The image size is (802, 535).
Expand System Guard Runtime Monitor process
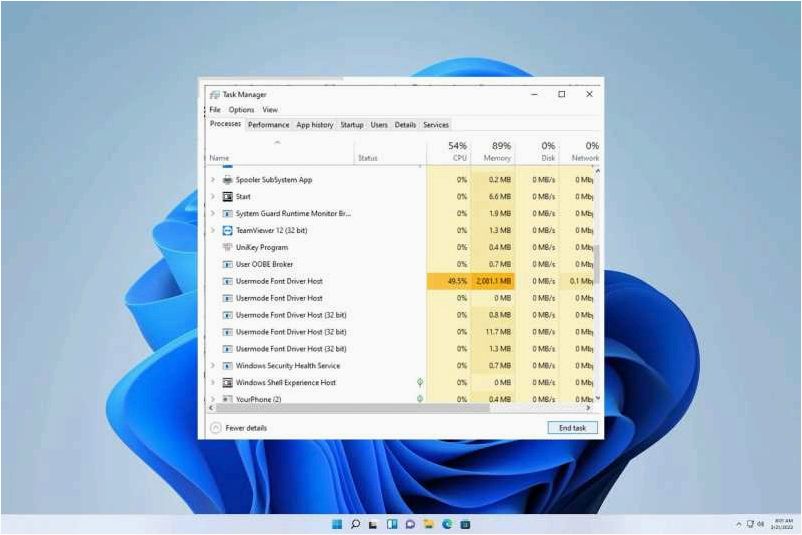click(213, 214)
